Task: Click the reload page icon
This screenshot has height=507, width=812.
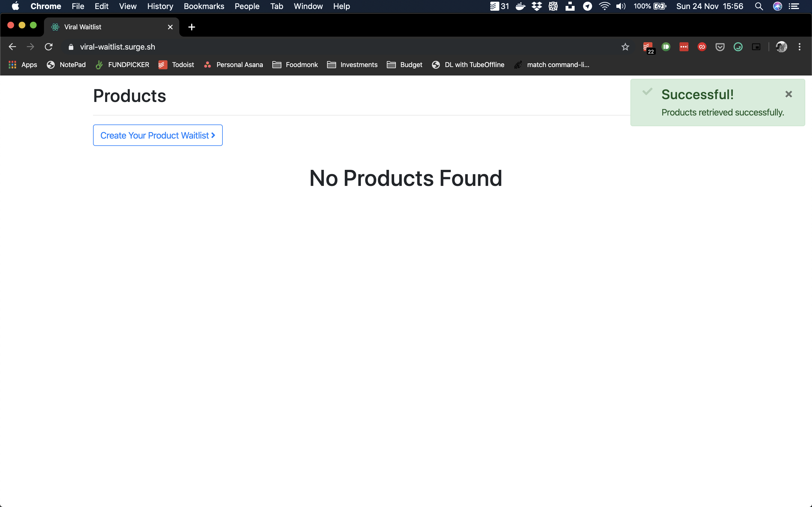Action: point(49,47)
